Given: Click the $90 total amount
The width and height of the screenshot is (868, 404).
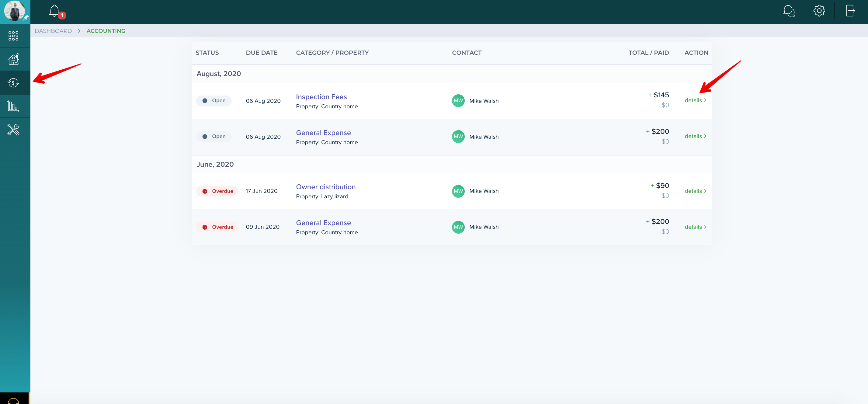Looking at the screenshot, I should (x=662, y=185).
